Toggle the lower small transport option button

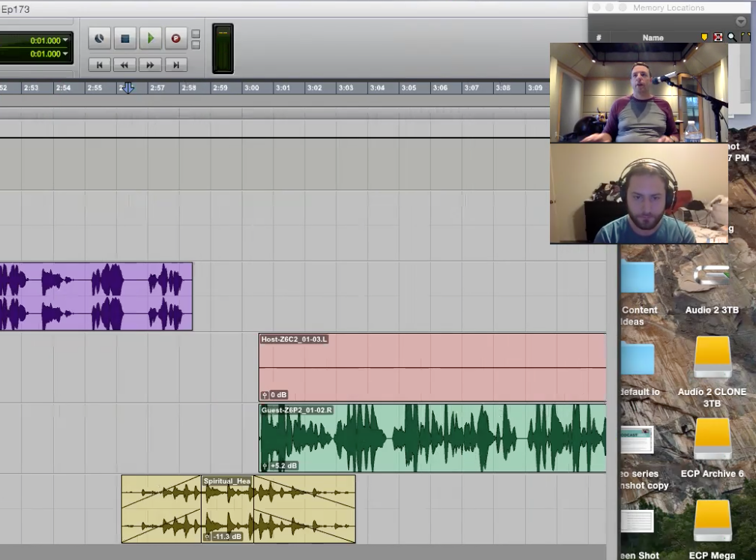coord(196,45)
